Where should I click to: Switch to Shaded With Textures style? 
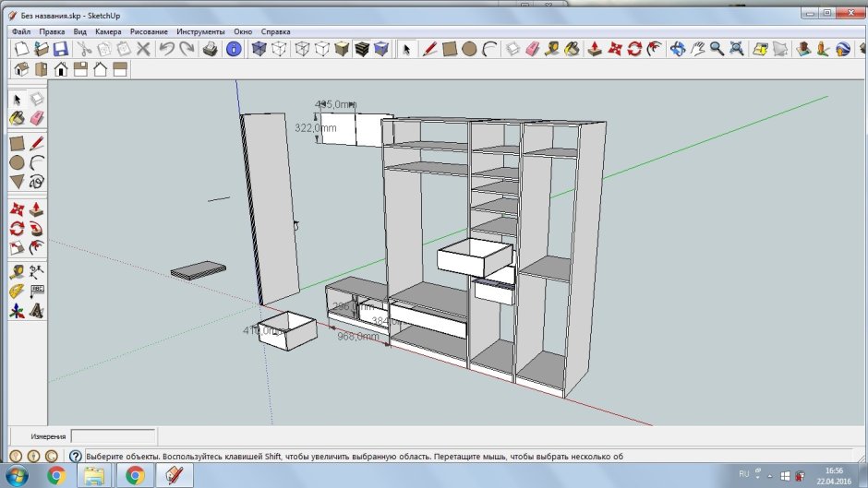pyautogui.click(x=362, y=49)
